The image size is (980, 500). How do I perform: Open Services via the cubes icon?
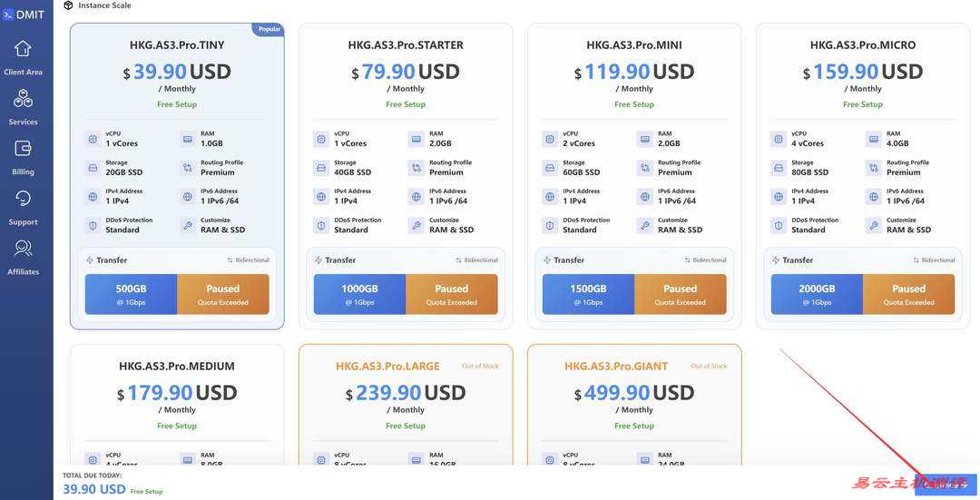click(23, 99)
